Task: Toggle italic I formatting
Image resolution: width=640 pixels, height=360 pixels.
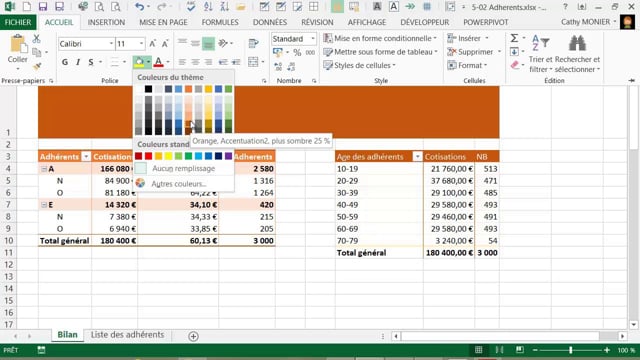Action: coord(78,62)
